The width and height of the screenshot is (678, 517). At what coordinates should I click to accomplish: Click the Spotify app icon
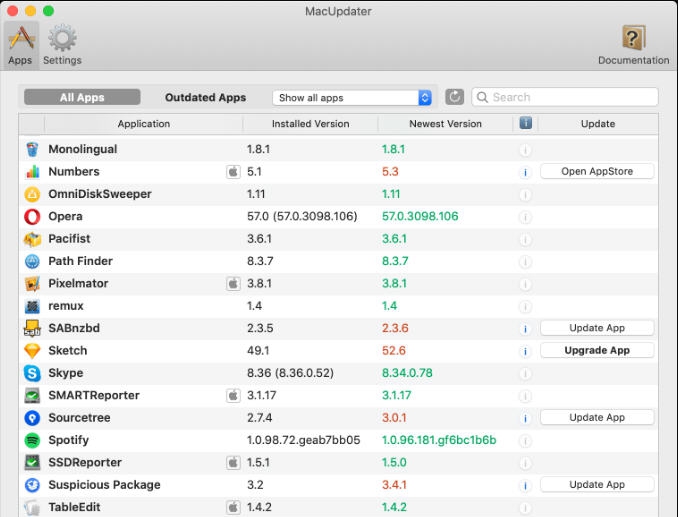click(x=32, y=440)
